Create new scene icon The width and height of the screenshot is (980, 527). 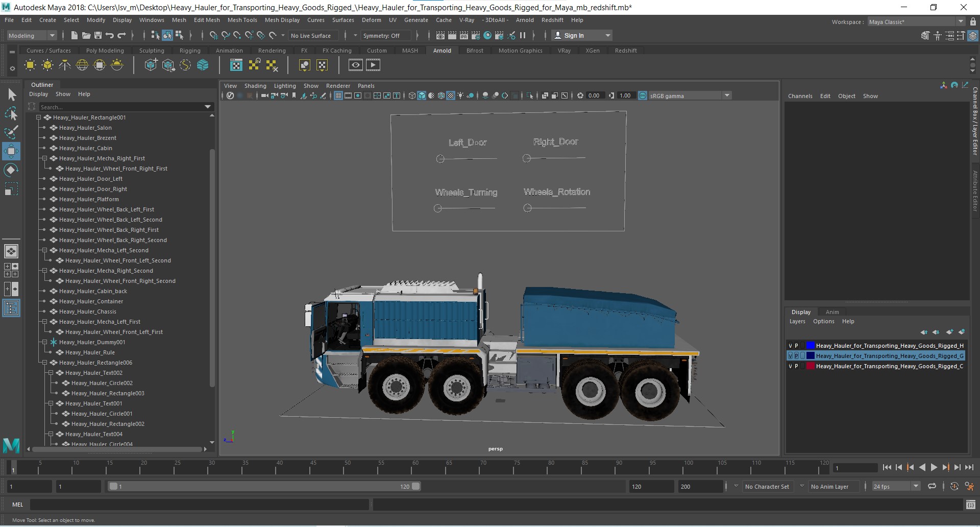(x=74, y=35)
